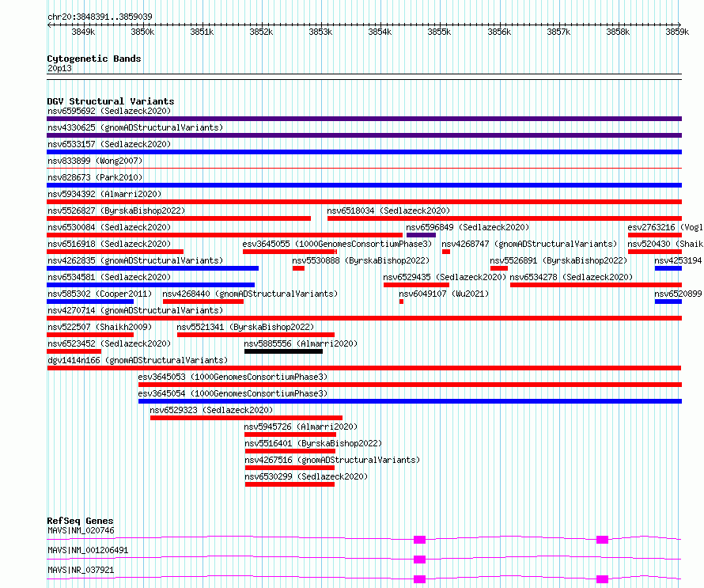Open nsv6523452 (Sedlazeck2020) variant label
The height and width of the screenshot is (588, 704).
pyautogui.click(x=109, y=343)
